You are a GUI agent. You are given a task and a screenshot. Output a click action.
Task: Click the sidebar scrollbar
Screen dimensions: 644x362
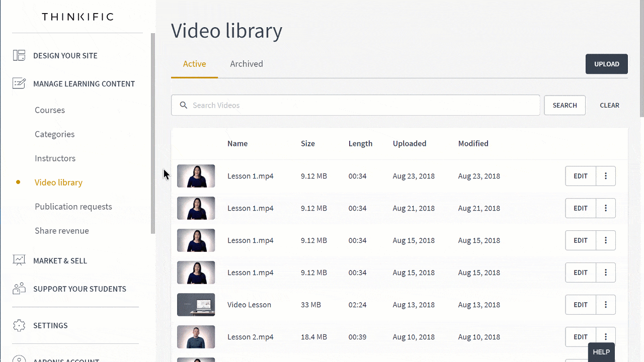point(153,133)
